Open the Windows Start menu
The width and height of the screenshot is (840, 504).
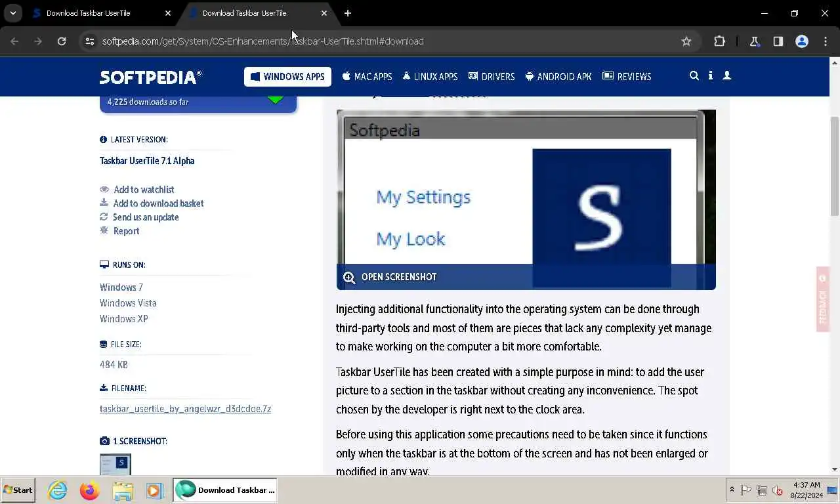pos(18,490)
